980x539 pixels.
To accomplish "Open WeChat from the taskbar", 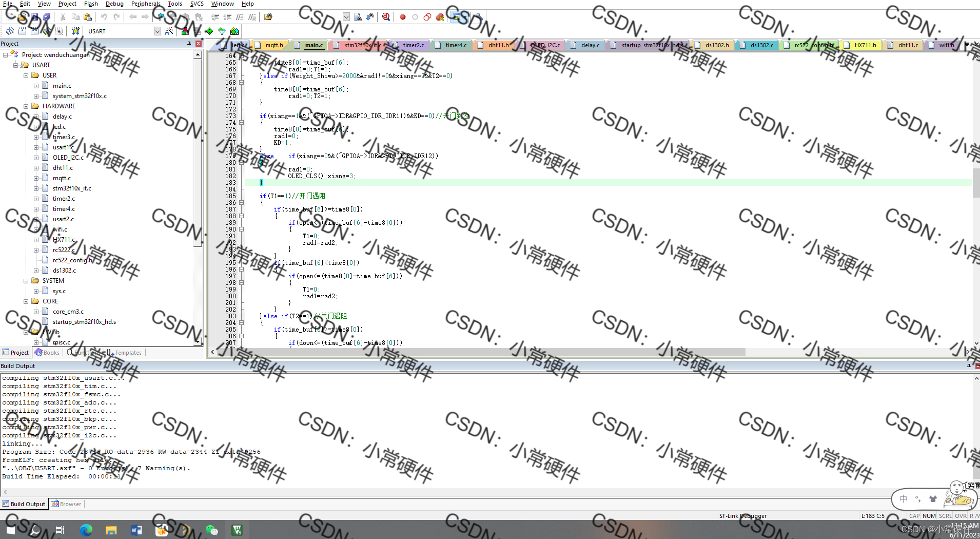I will pos(212,530).
